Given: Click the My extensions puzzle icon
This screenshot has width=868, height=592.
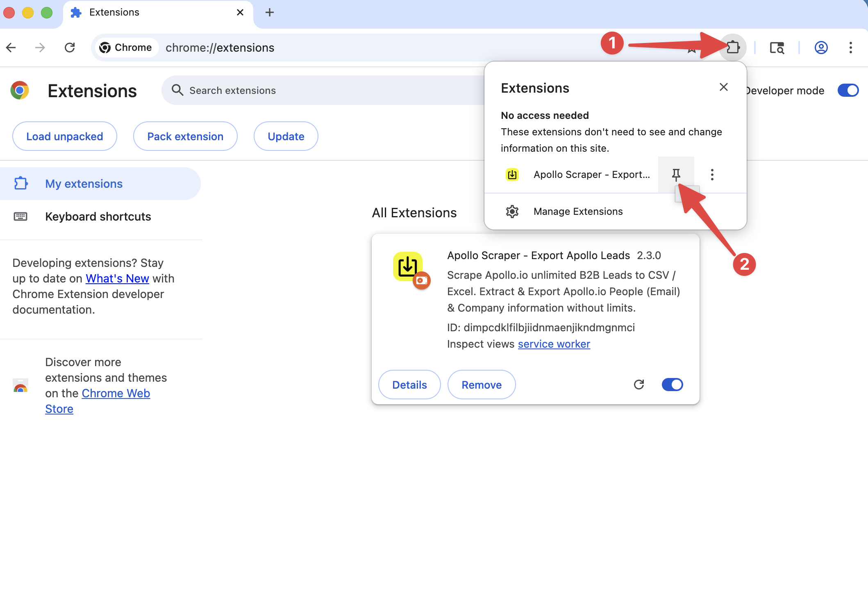Looking at the screenshot, I should [x=21, y=183].
